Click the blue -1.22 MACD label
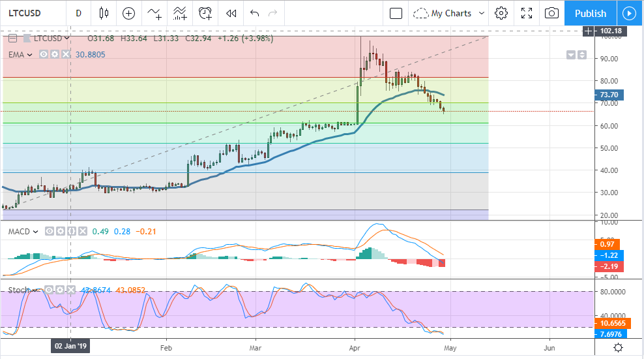 [609, 255]
